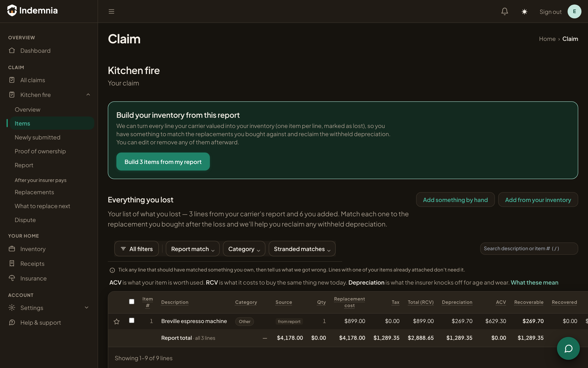Open the E user avatar
Image resolution: width=588 pixels, height=368 pixels.
coord(574,11)
